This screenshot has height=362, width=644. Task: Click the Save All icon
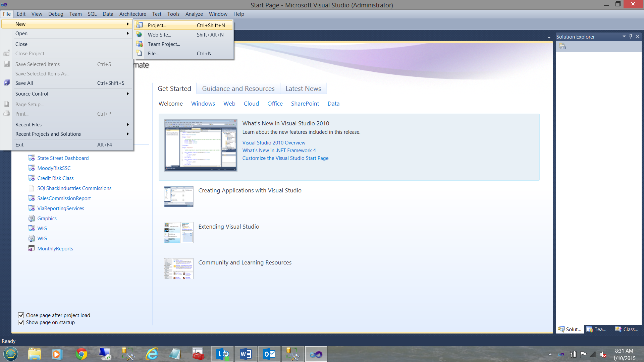coord(7,83)
